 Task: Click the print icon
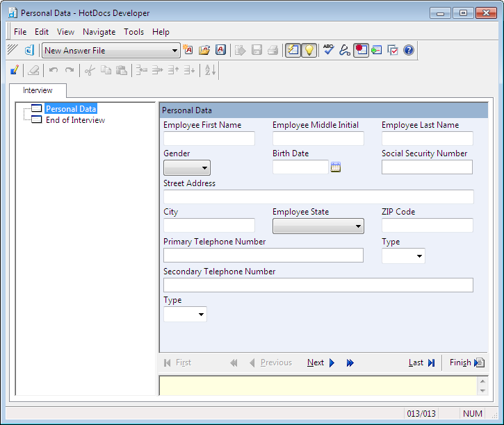[x=273, y=50]
